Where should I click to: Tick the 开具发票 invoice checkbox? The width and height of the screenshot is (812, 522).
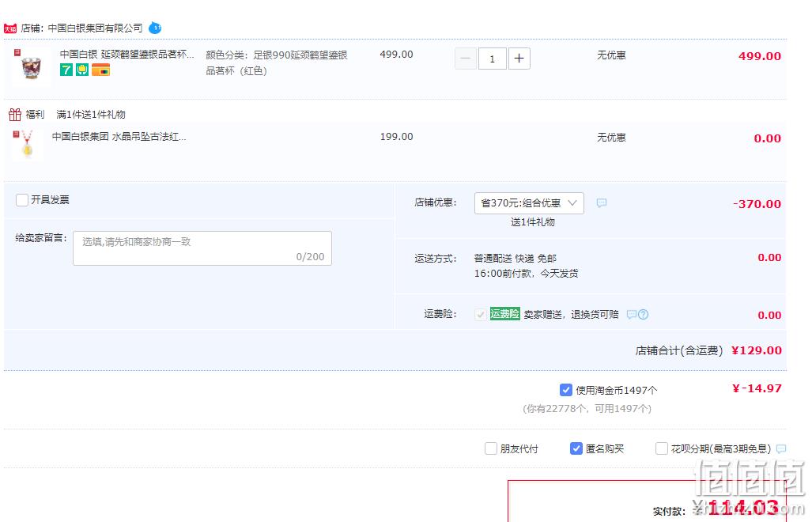pyautogui.click(x=22, y=200)
